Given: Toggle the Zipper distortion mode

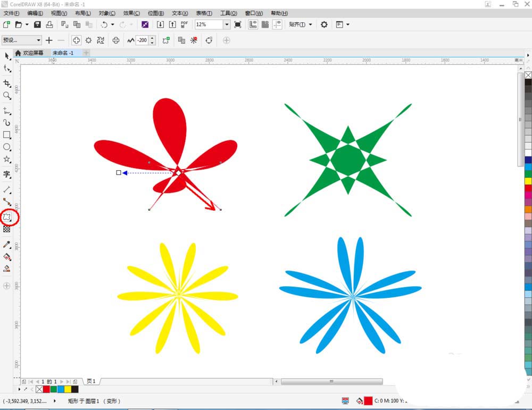Looking at the screenshot, I should (x=88, y=40).
